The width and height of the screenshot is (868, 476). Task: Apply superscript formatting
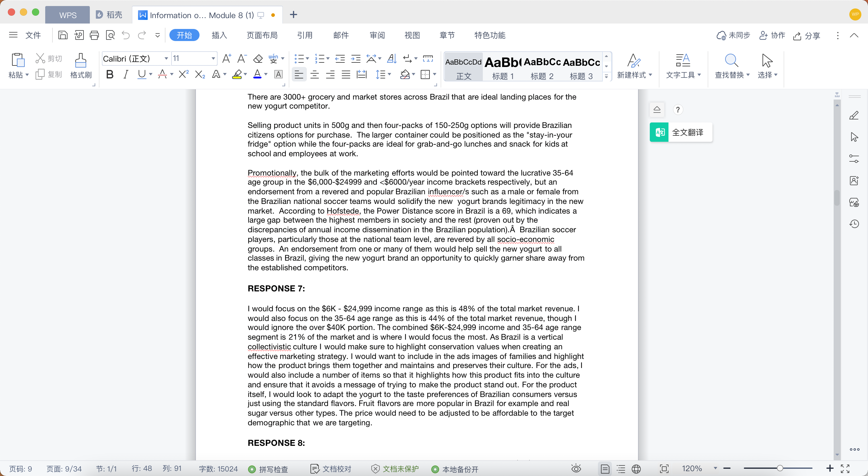click(184, 74)
